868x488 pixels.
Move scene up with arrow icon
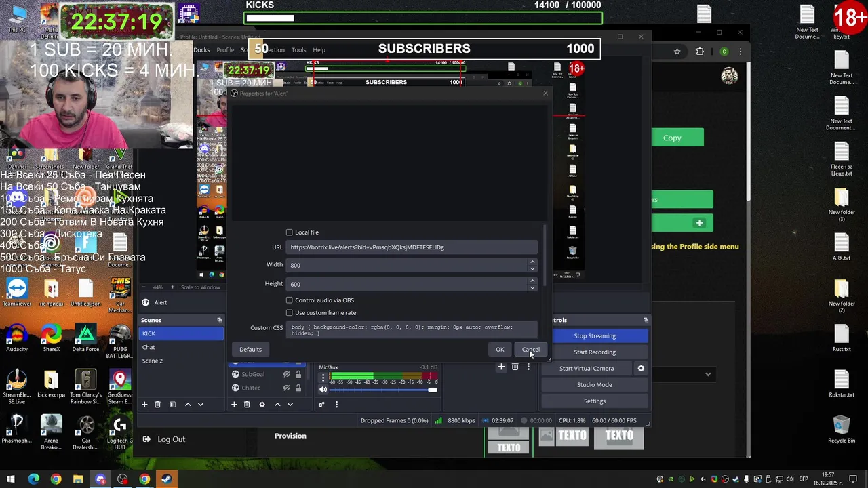click(x=188, y=405)
